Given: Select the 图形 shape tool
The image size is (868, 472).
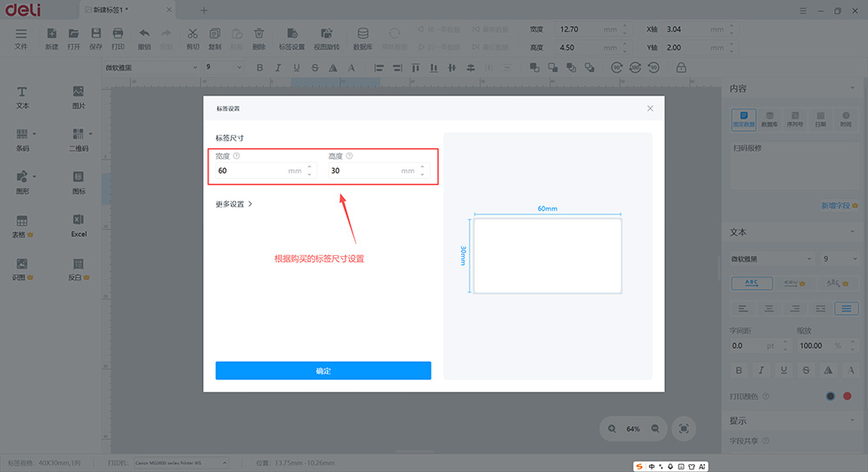Looking at the screenshot, I should (23, 182).
